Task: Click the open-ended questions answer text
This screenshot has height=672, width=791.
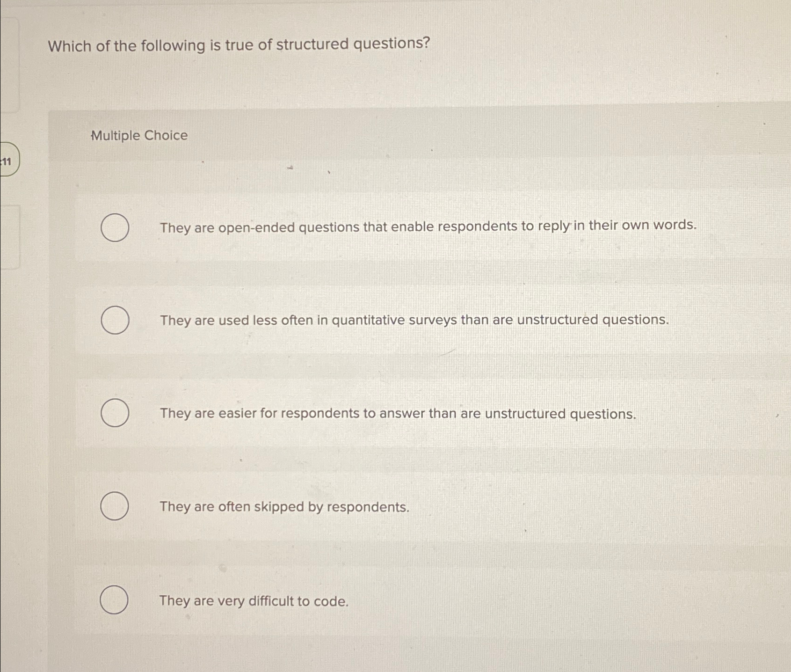Action: tap(428, 226)
